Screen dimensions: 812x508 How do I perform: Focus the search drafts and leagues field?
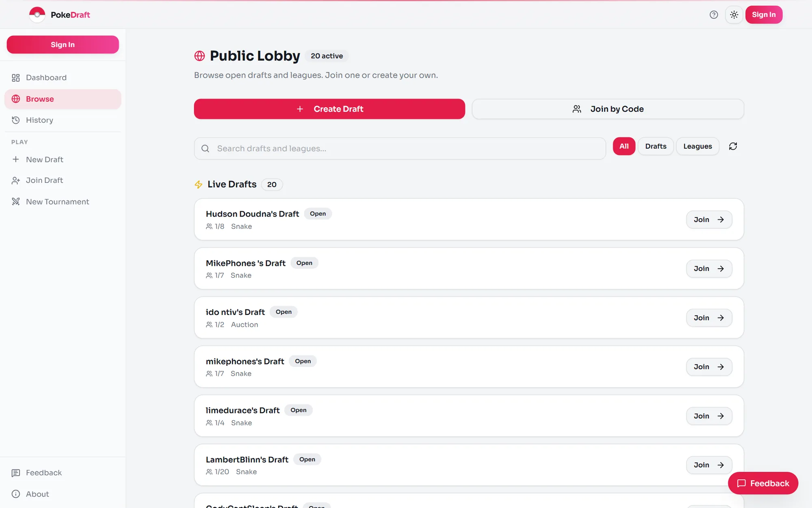(x=400, y=149)
